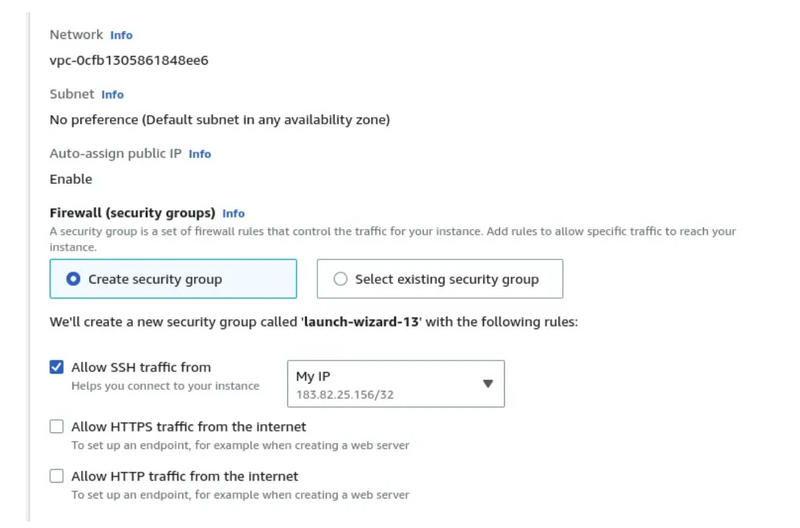Image resolution: width=800 pixels, height=528 pixels.
Task: Enable the Allow HTTPS traffic checkbox
Action: coord(57,427)
